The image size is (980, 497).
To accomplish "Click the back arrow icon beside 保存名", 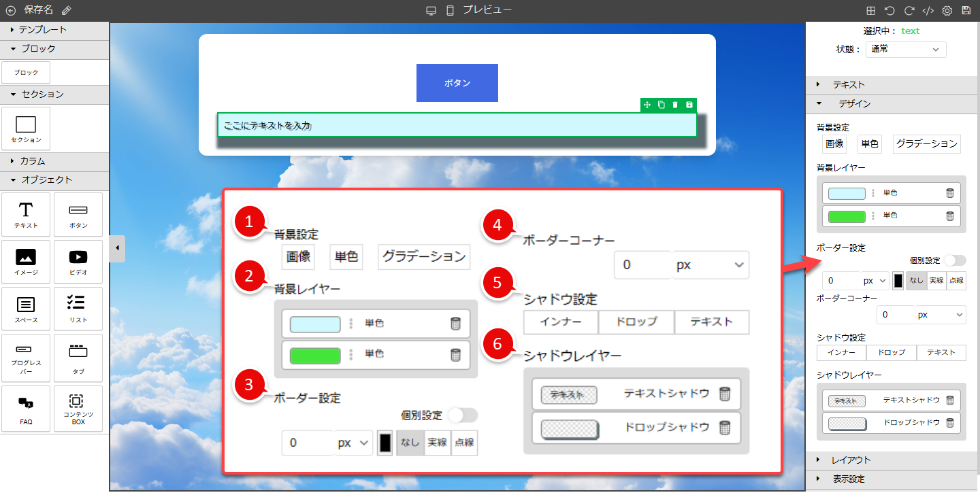I will (10, 11).
